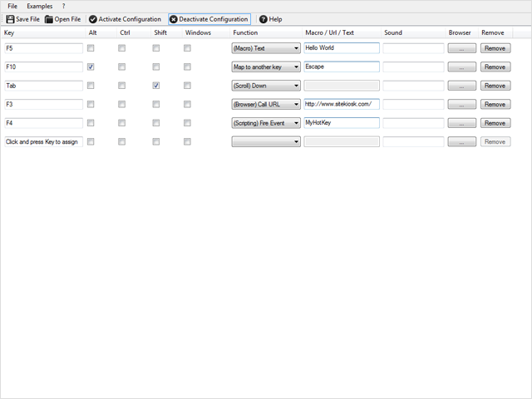This screenshot has height=399, width=532.
Task: Open the (Macro) Text function dropdown
Action: click(266, 48)
